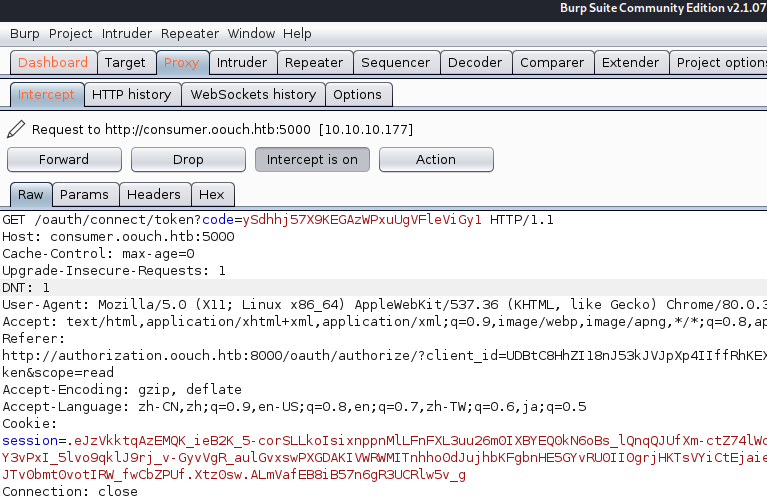Click the ken&scope=read line
767x502 pixels.
pyautogui.click(x=58, y=373)
